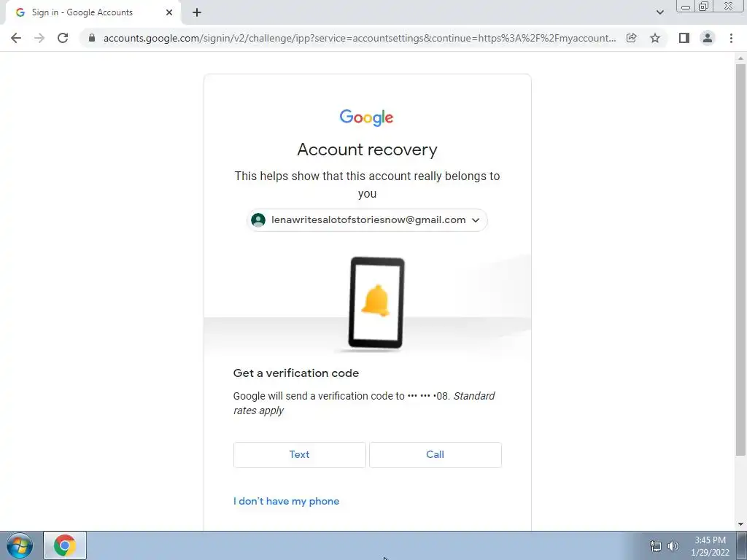Click the forward navigation arrow
This screenshot has height=560, width=747.
(39, 38)
